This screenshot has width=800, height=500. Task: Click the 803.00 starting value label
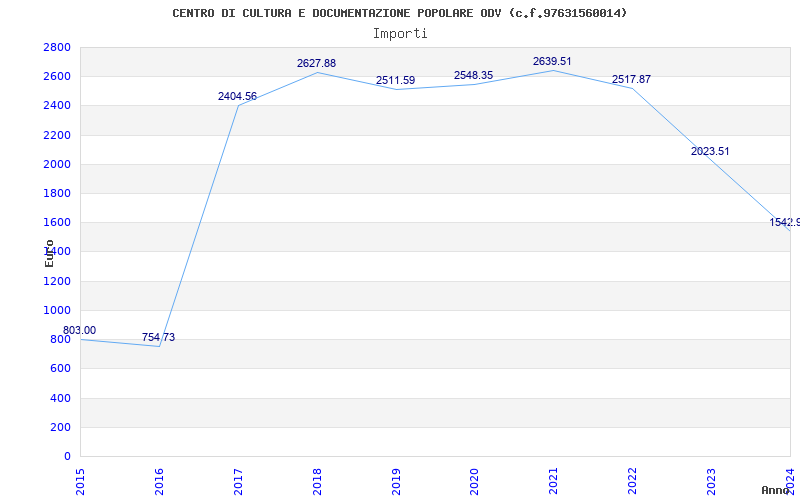click(79, 330)
